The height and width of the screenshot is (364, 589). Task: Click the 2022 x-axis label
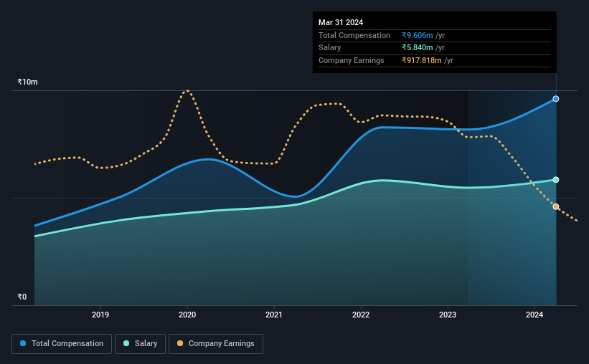[361, 315]
